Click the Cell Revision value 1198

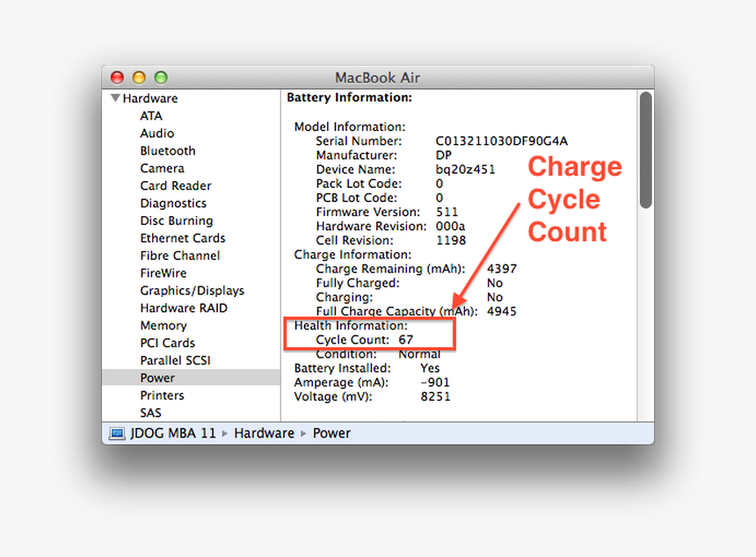pyautogui.click(x=451, y=241)
